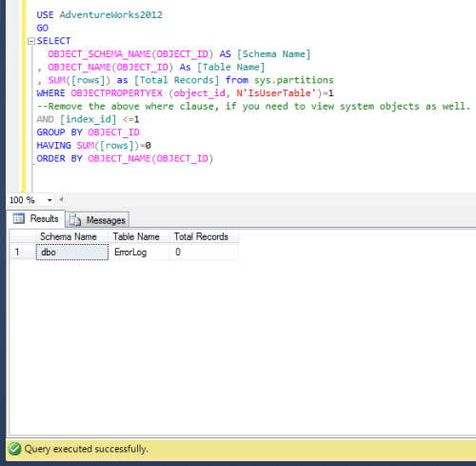Click the N'IsUserTable' string literal
The height and width of the screenshot is (466, 476).
[276, 93]
